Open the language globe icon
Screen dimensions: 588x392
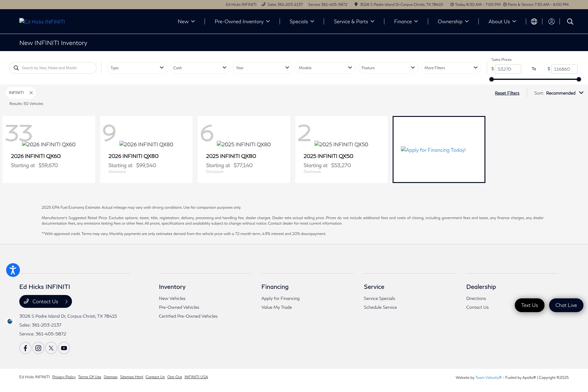[x=534, y=21]
